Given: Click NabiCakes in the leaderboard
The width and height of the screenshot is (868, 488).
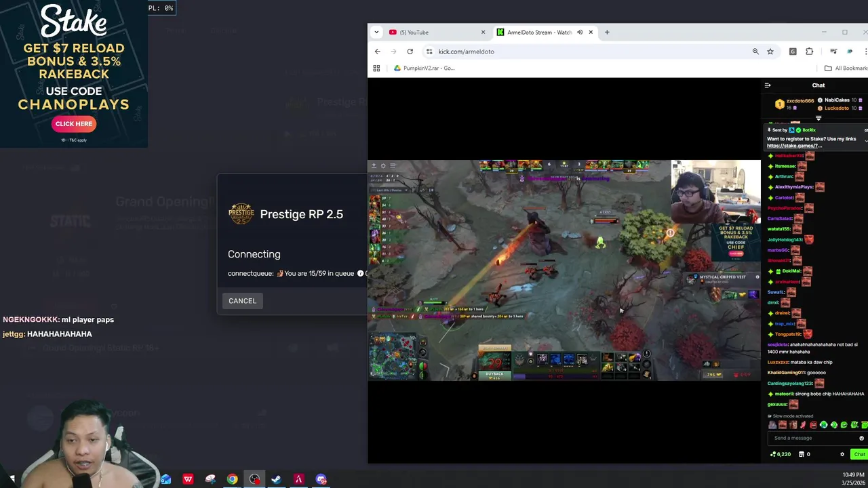Looking at the screenshot, I should point(836,100).
